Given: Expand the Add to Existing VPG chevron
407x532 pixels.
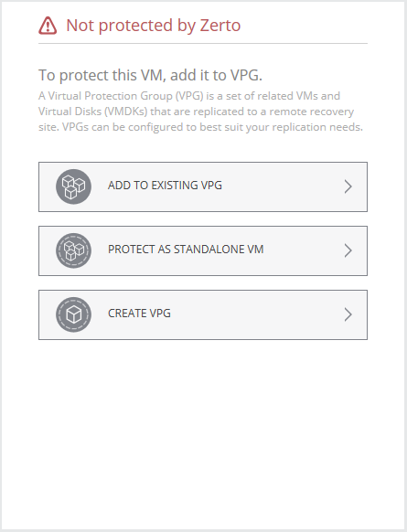Looking at the screenshot, I should [x=348, y=186].
